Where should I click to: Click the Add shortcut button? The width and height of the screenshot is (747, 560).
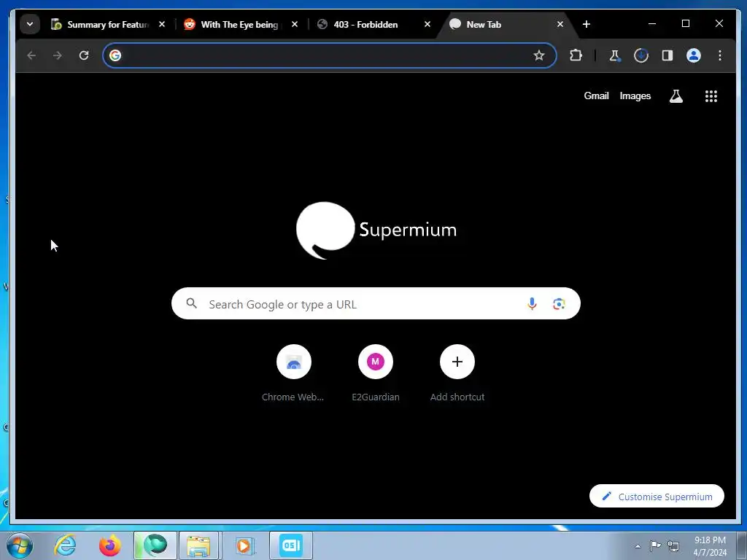point(457,374)
